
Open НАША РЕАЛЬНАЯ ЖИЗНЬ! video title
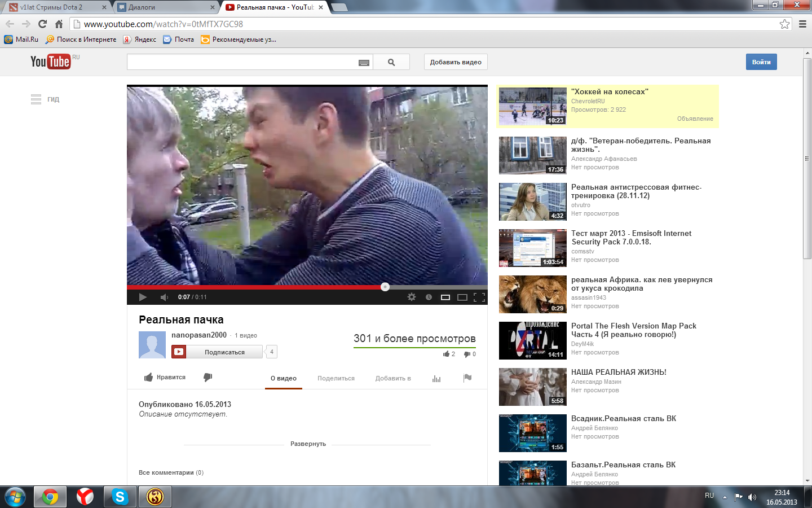point(619,372)
